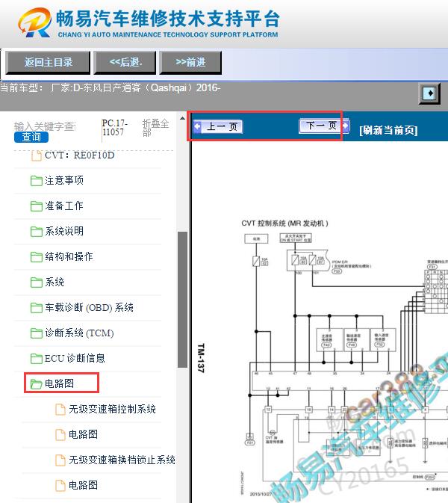
Task: Go back using <<后退 button
Action: pyautogui.click(x=125, y=62)
